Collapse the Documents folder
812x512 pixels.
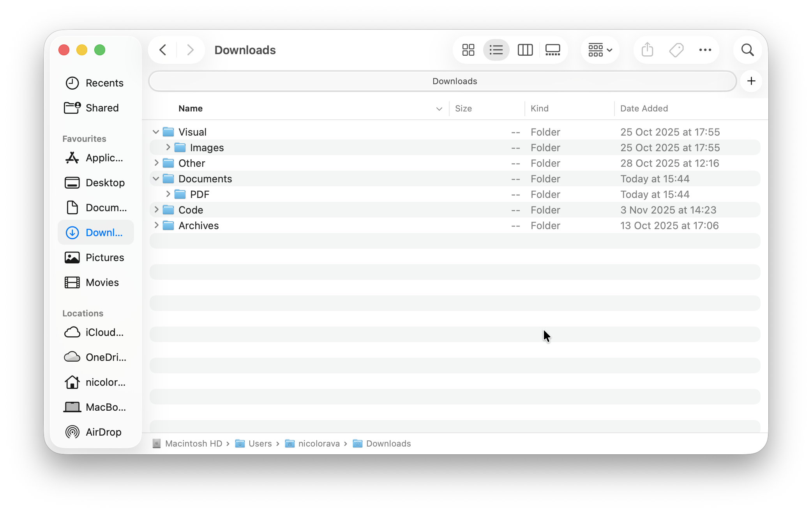pyautogui.click(x=156, y=178)
